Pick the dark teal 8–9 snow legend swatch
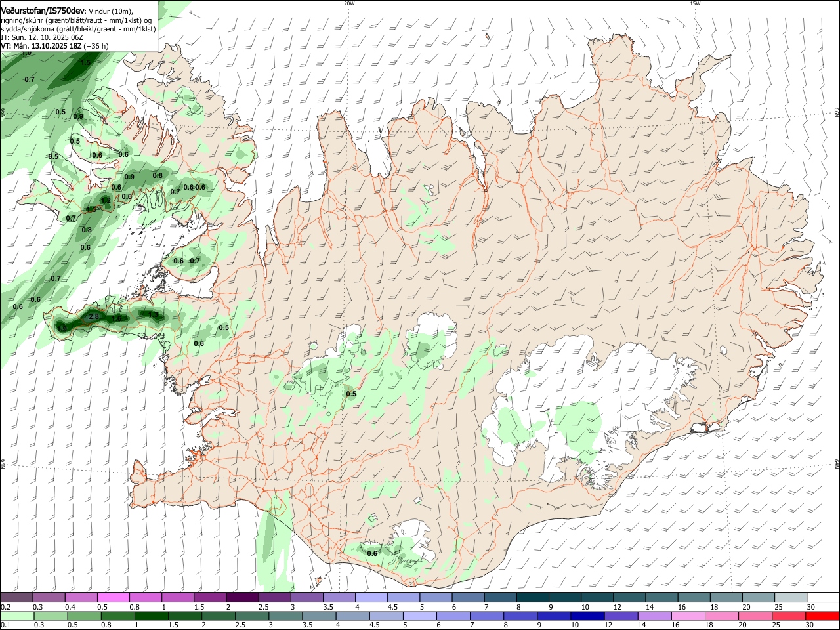This screenshot has width=840, height=630. (533, 597)
